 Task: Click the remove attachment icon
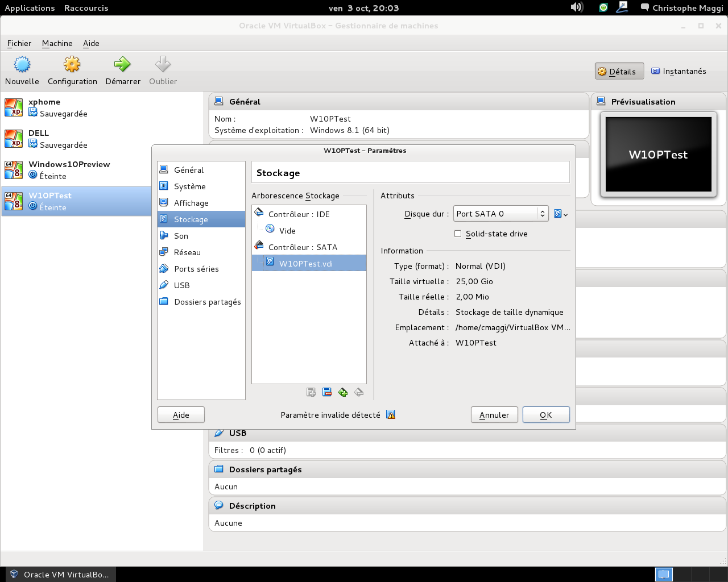pos(327,392)
